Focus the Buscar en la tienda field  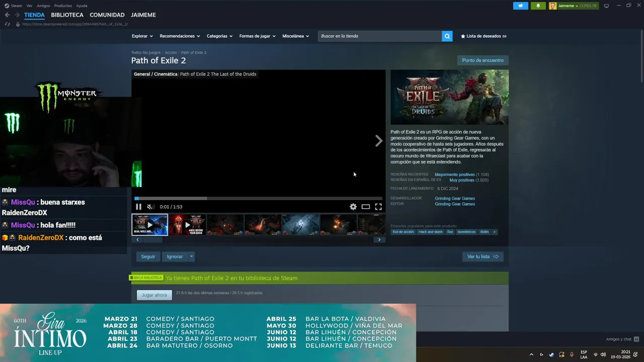pyautogui.click(x=380, y=36)
